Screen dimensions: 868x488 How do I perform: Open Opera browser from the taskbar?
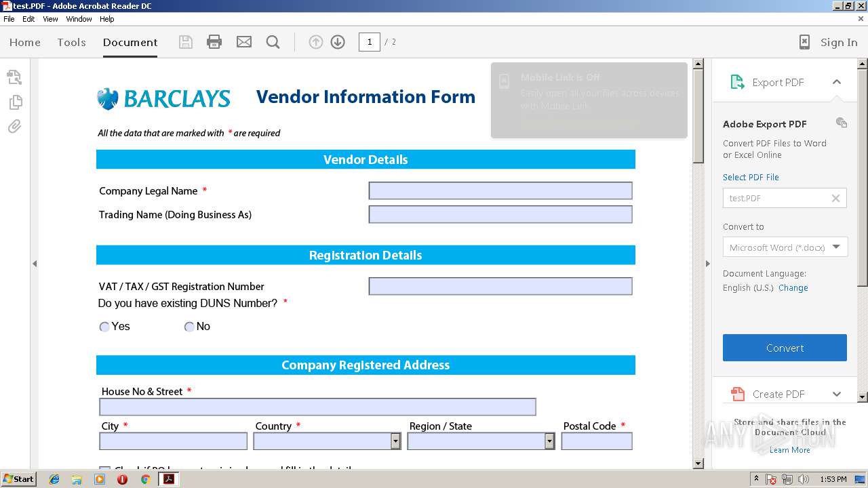[122, 479]
